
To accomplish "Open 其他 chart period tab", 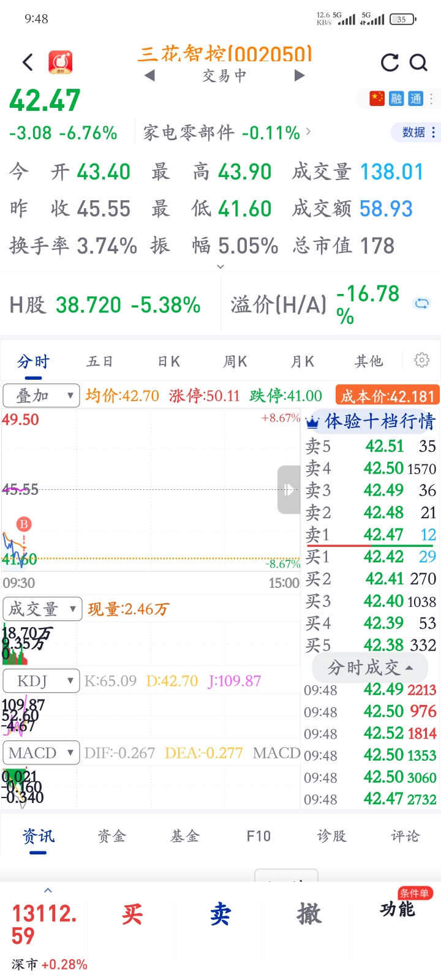I will [x=369, y=361].
